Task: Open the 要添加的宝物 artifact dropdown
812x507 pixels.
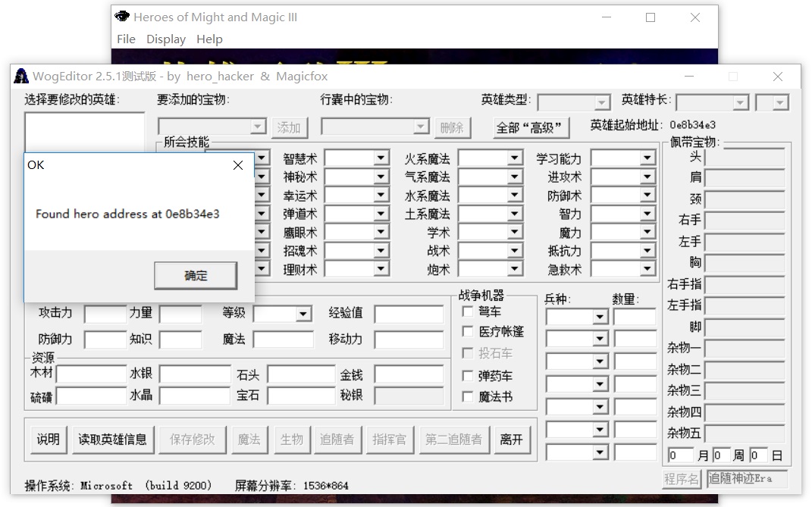Action: click(x=257, y=127)
